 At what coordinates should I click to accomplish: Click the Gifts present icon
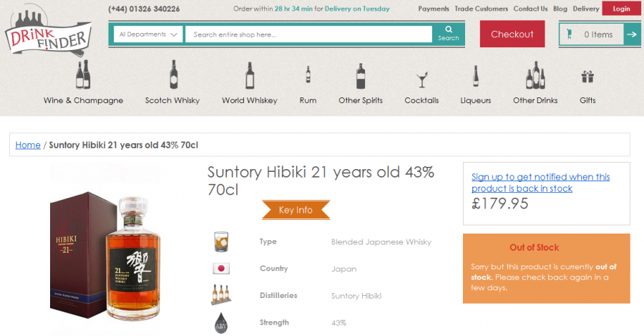[x=587, y=77]
